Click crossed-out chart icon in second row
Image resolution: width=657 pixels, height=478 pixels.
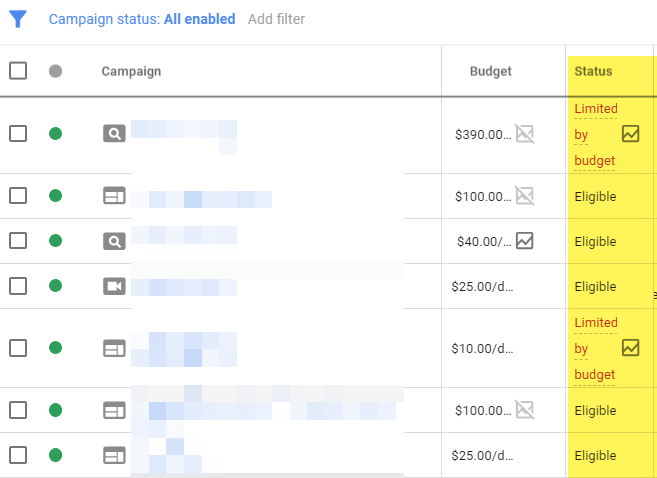point(525,196)
